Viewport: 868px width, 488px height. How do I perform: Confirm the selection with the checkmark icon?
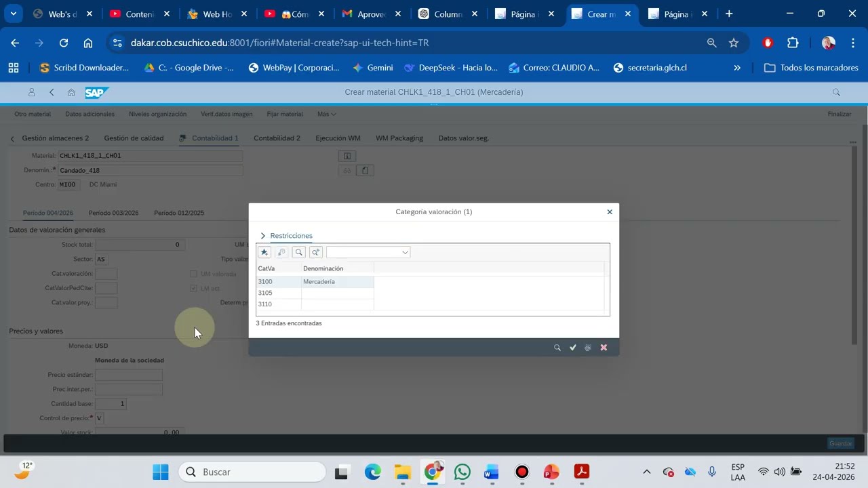573,348
